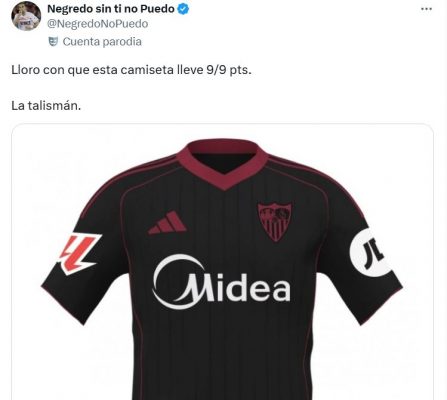Click the Midea sponsor logo

(x=221, y=282)
